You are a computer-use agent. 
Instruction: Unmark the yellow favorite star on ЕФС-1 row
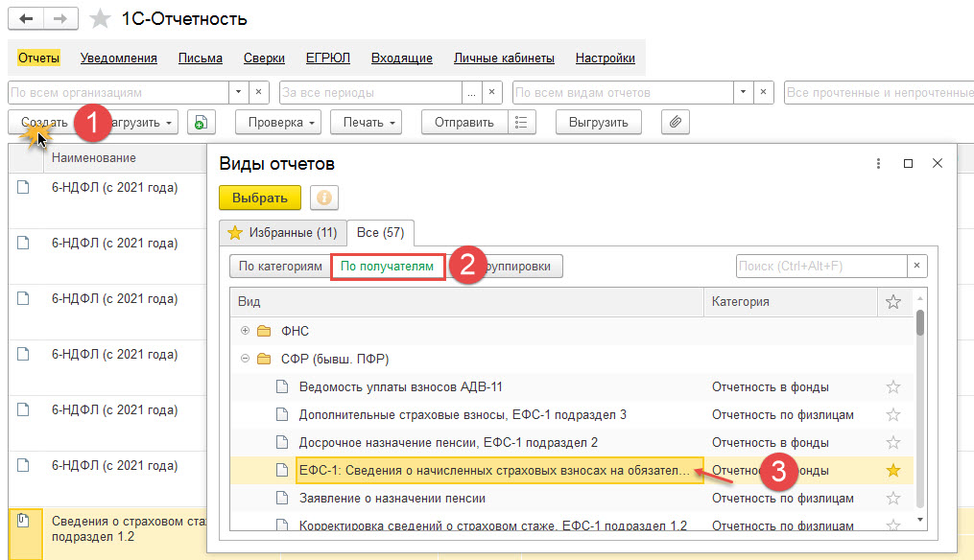(x=893, y=471)
